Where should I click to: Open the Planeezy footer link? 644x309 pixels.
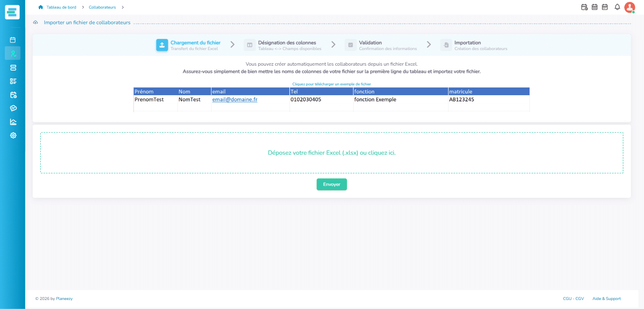(x=64, y=299)
